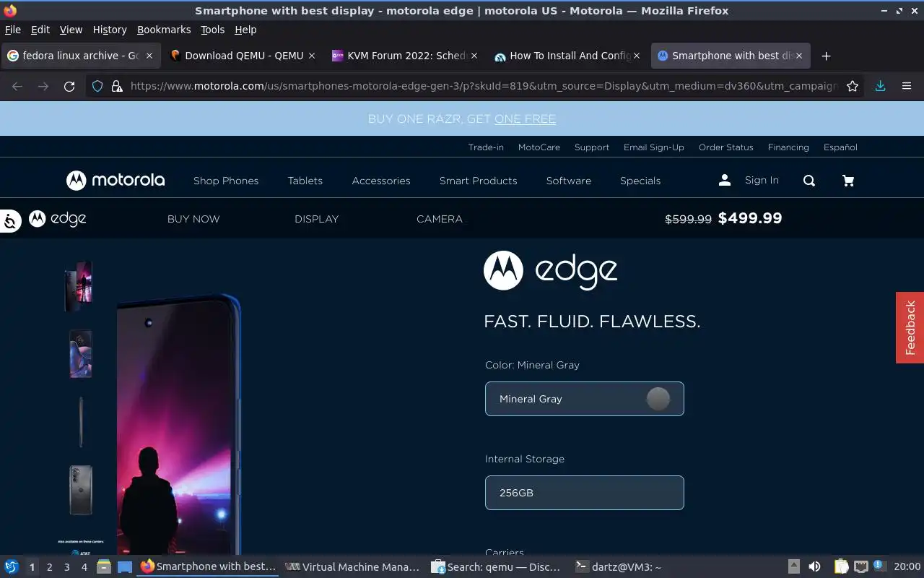Open the red Feedback side tab

point(910,327)
